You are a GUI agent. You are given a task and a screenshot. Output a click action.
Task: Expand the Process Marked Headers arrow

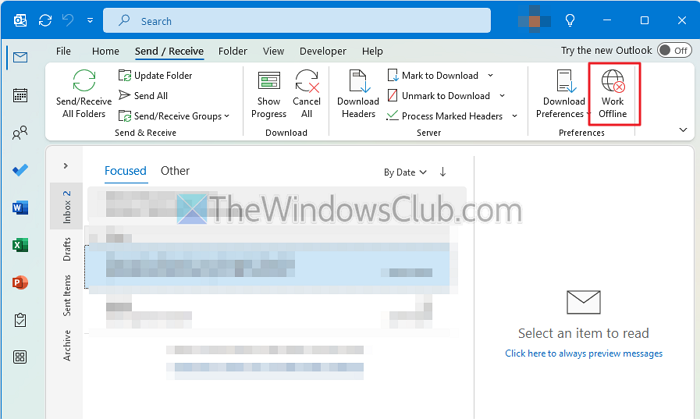[x=515, y=116]
